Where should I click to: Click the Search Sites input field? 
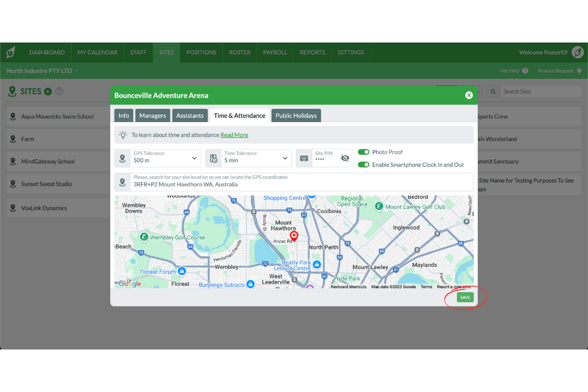click(x=540, y=91)
